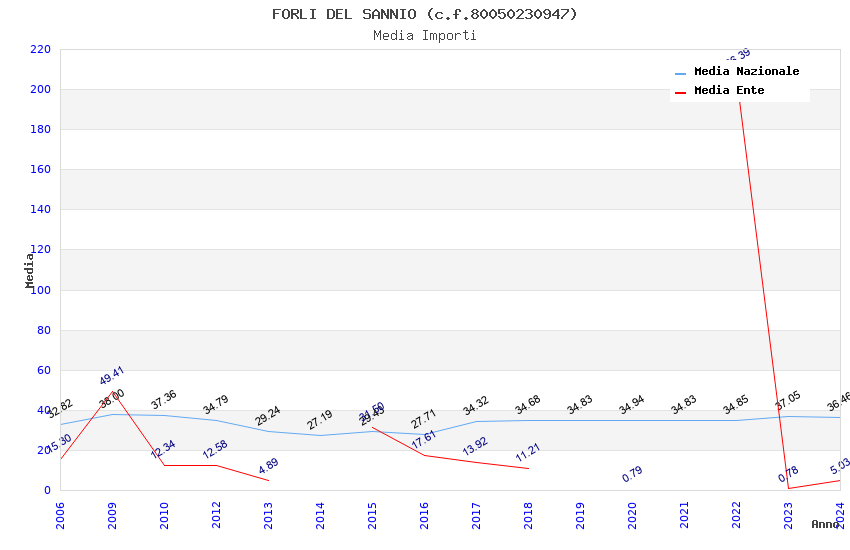
Task: Click the 2006 year axis label
Action: 60,515
